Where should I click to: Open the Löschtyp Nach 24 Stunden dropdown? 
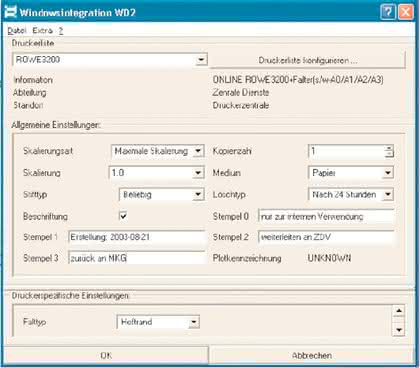(388, 194)
